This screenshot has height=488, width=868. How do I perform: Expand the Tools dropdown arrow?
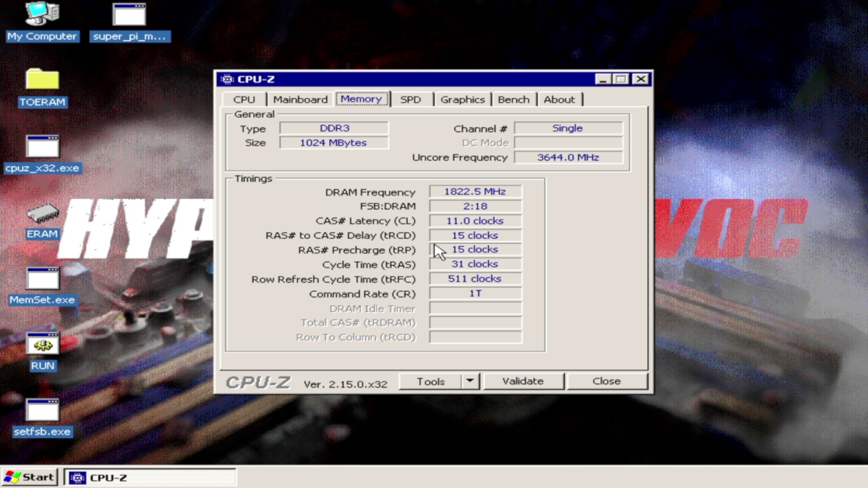(470, 381)
